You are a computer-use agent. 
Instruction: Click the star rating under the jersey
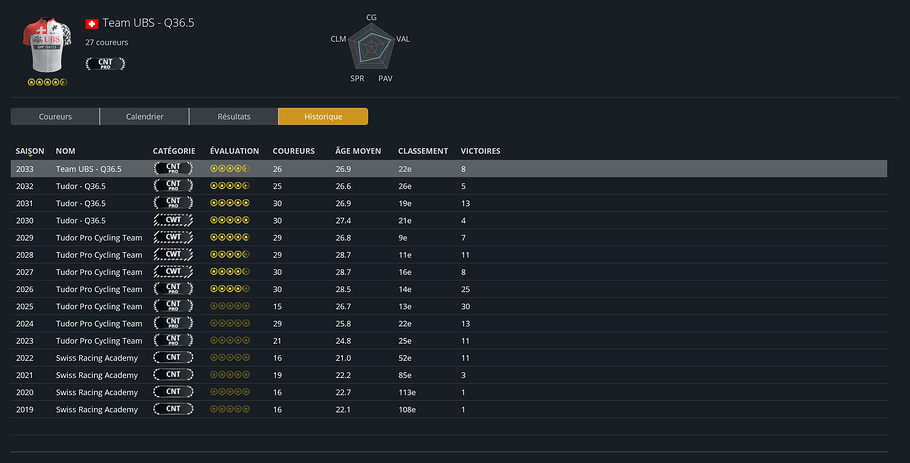[x=47, y=82]
